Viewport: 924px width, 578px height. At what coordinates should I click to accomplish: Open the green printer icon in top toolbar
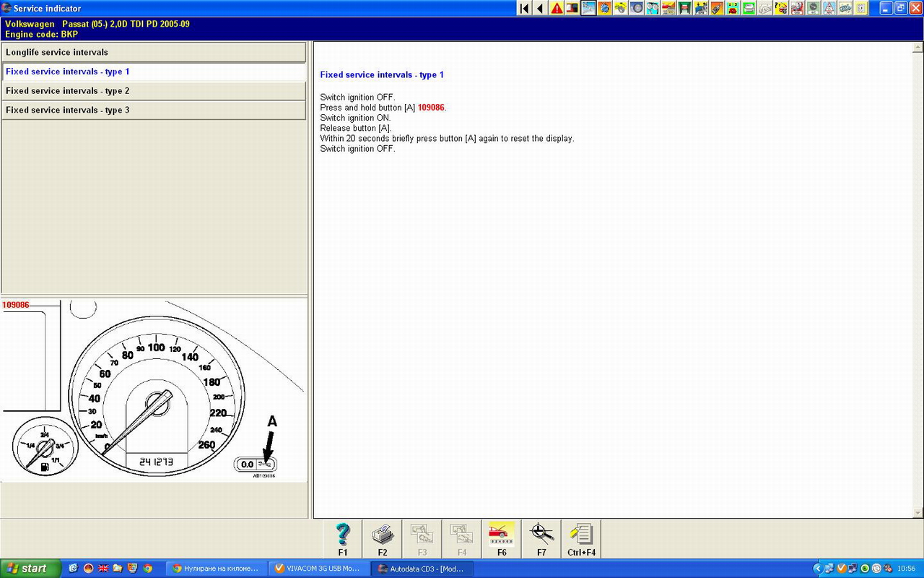click(x=749, y=8)
